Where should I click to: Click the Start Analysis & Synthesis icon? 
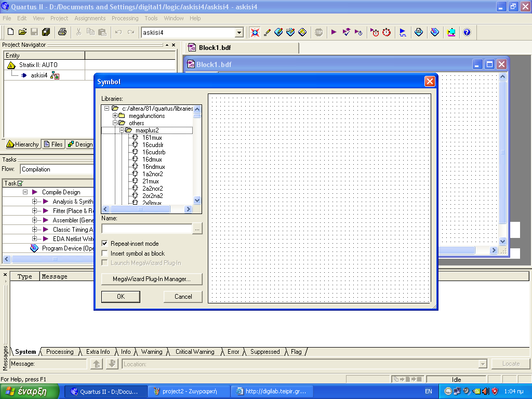[346, 32]
